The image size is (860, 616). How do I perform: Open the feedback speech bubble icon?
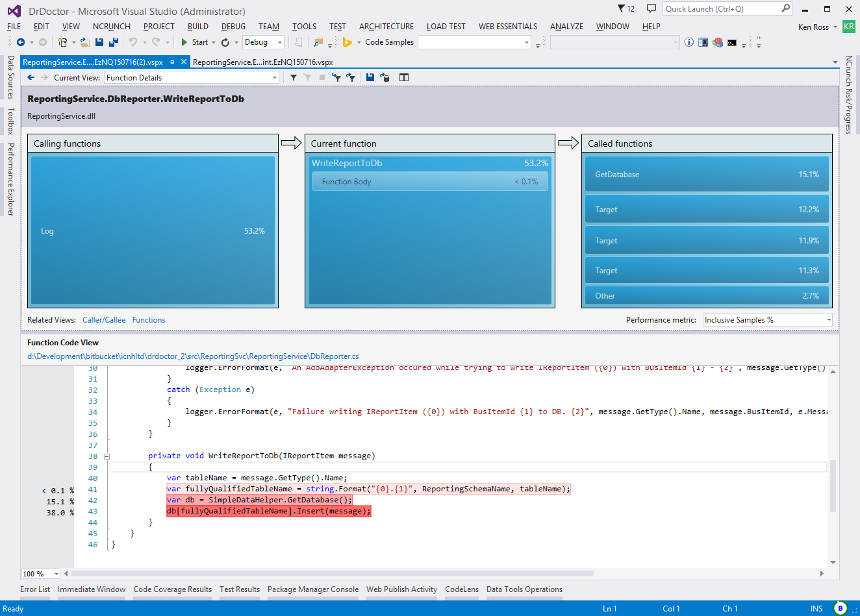(x=651, y=8)
